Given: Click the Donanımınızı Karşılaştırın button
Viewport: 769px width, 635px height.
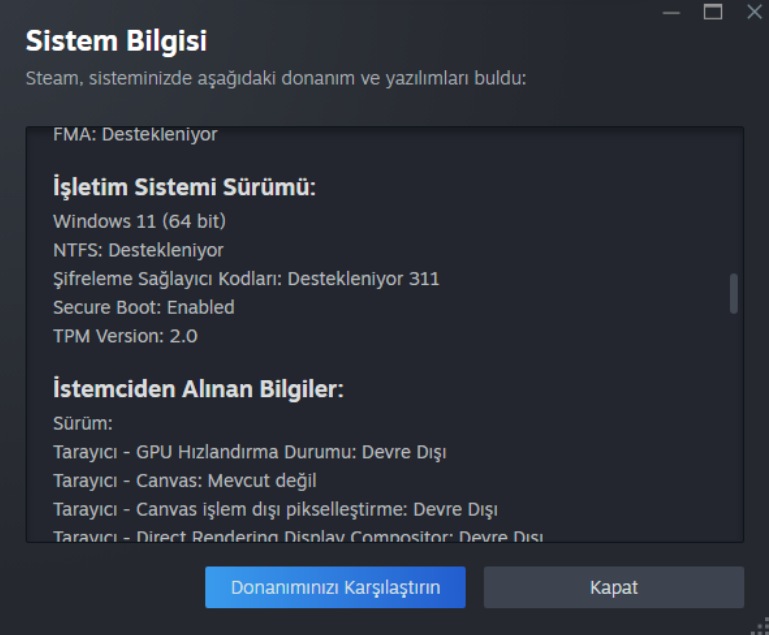Looking at the screenshot, I should point(335,587).
